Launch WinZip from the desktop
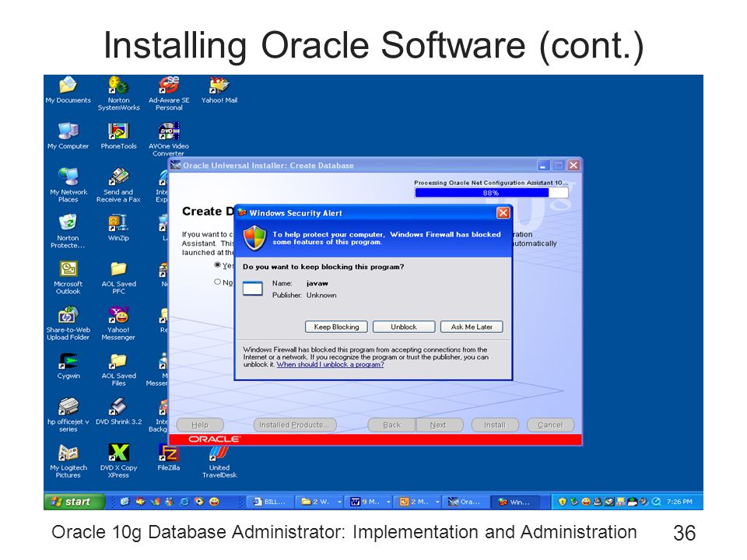 [x=118, y=228]
